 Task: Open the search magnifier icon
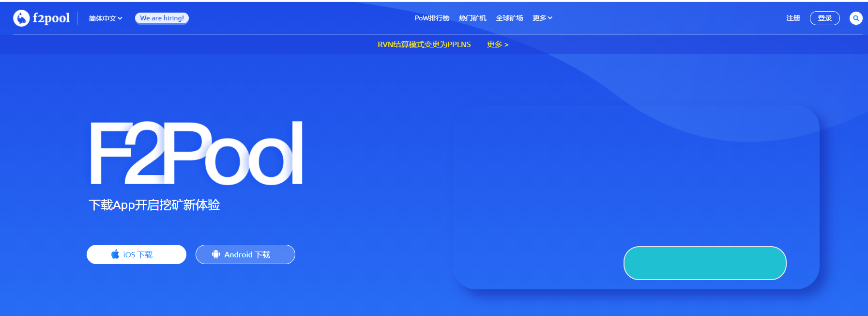click(x=856, y=18)
